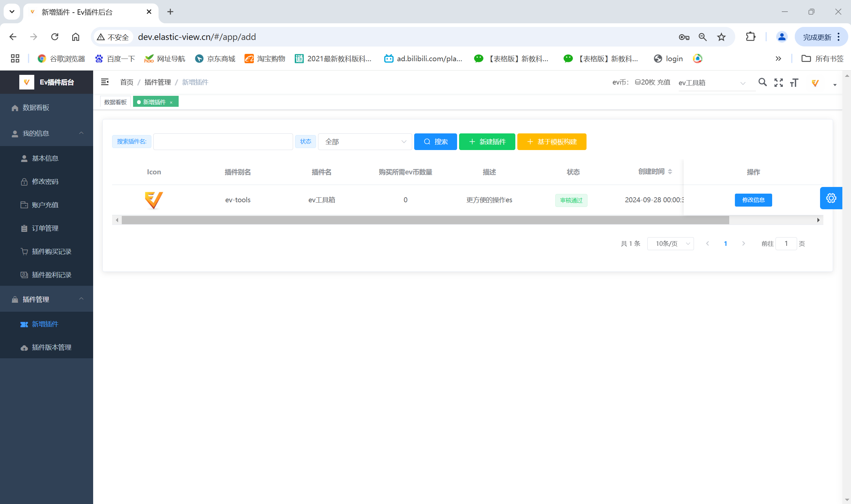Viewport: 851px width, 504px height.
Task: Open the Chrome apps grid icon
Action: coord(15,59)
